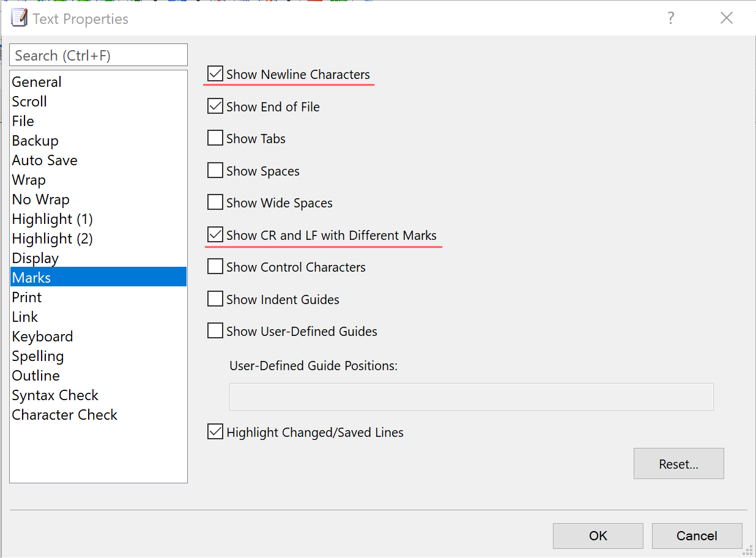Close the Text Properties dialog

click(x=727, y=18)
